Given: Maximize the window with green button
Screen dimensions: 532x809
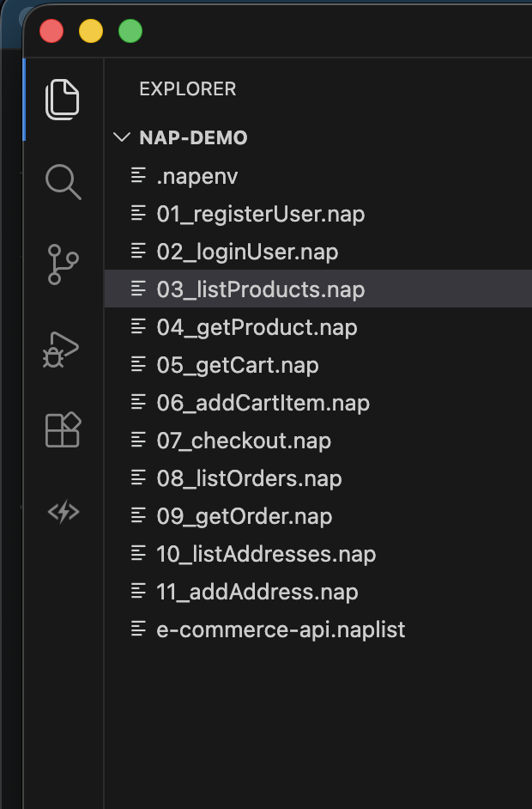Looking at the screenshot, I should tap(130, 31).
